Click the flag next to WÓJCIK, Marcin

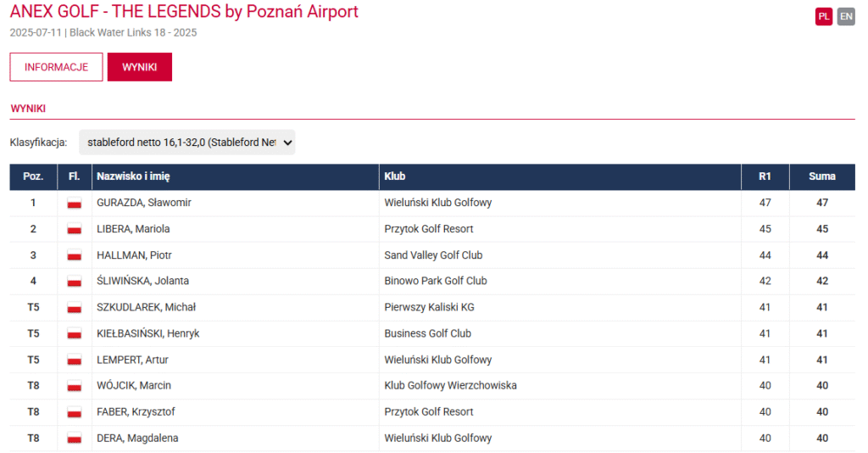(x=74, y=386)
